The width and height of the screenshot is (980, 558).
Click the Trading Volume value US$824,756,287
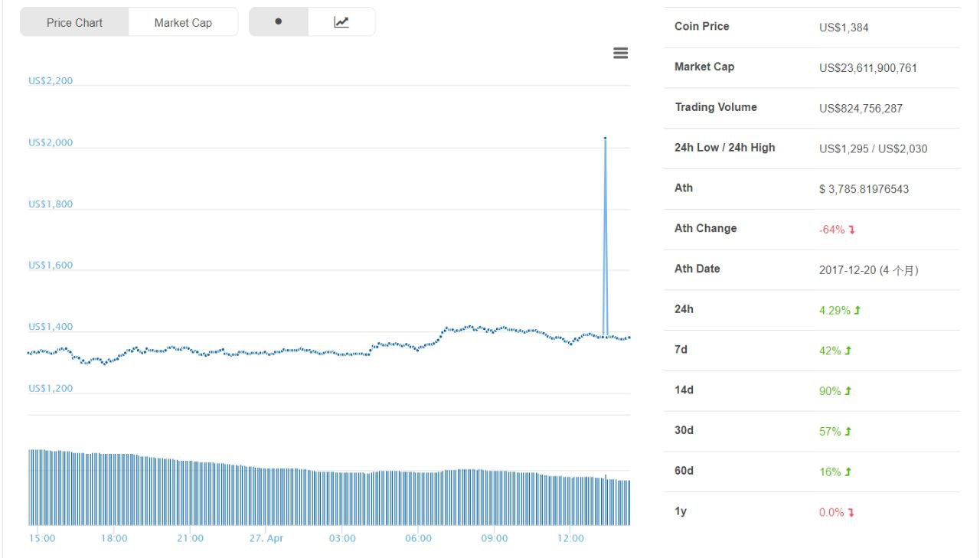pos(861,109)
